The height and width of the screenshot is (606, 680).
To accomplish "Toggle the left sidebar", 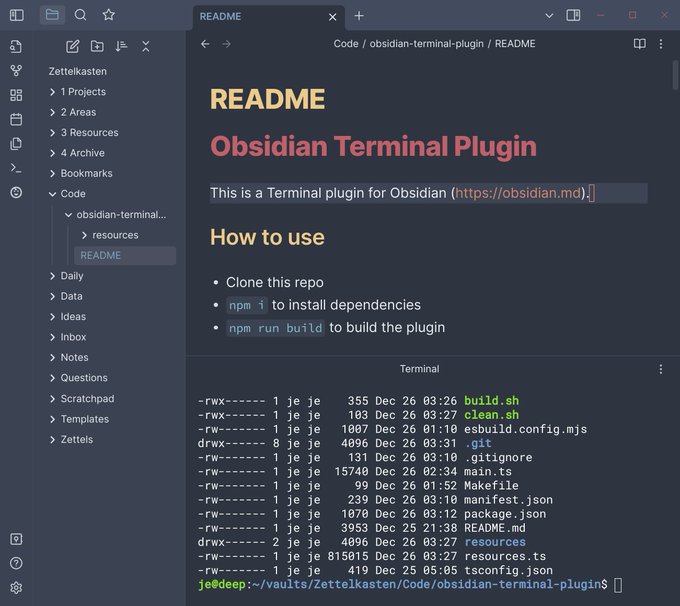I will point(16,16).
